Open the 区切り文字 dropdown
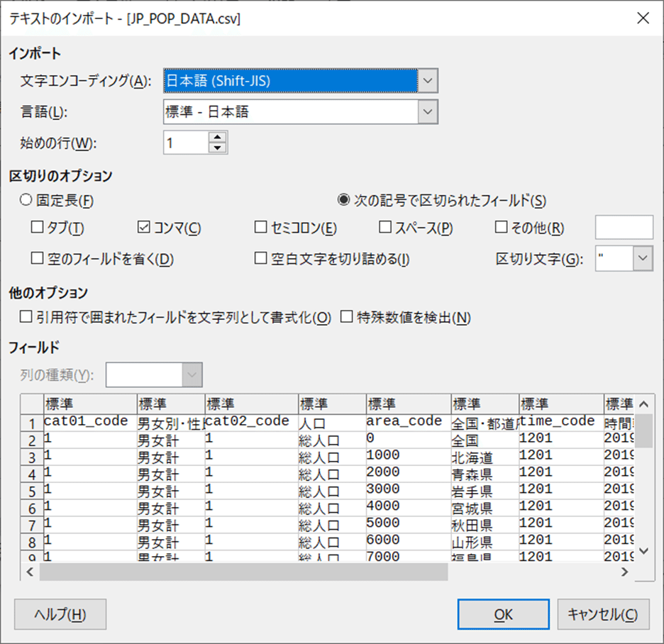Screen dimensions: 664x644 (x=642, y=258)
